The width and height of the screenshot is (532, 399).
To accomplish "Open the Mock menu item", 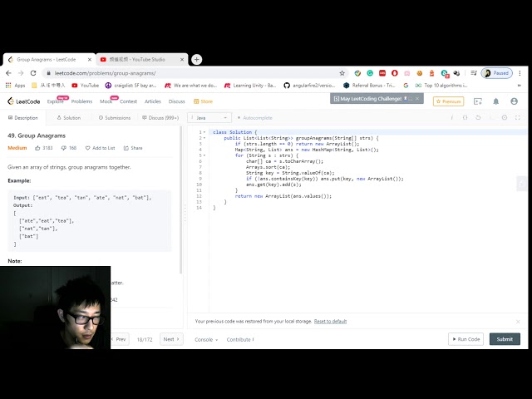I will pyautogui.click(x=106, y=101).
